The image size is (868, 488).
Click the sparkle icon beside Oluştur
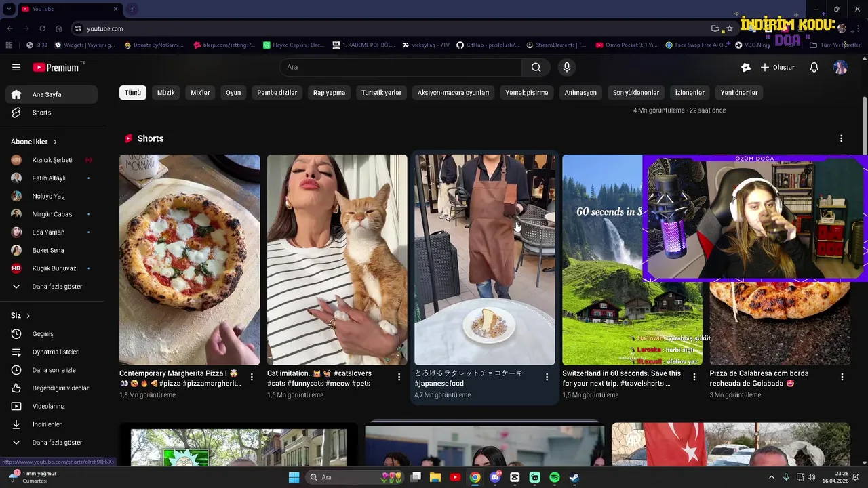(746, 67)
